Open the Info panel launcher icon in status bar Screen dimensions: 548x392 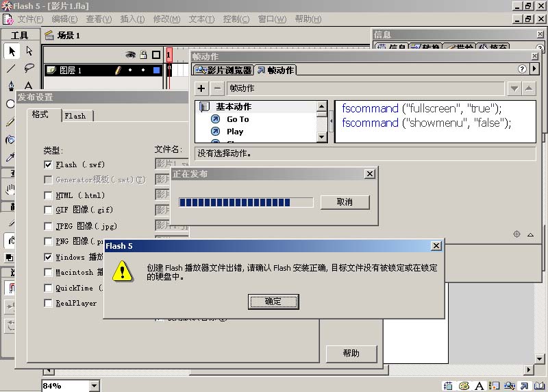448,386
